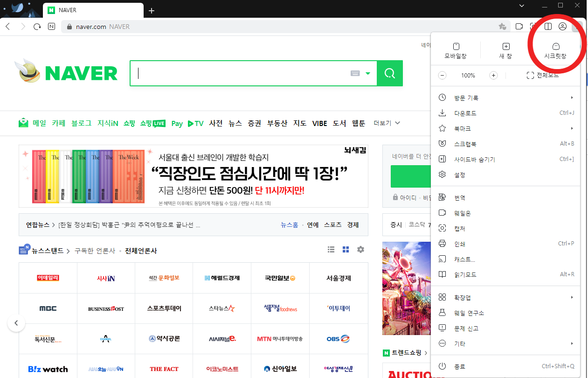
Task: Select 사이드바 숨기기 in the menu
Action: (x=506, y=159)
